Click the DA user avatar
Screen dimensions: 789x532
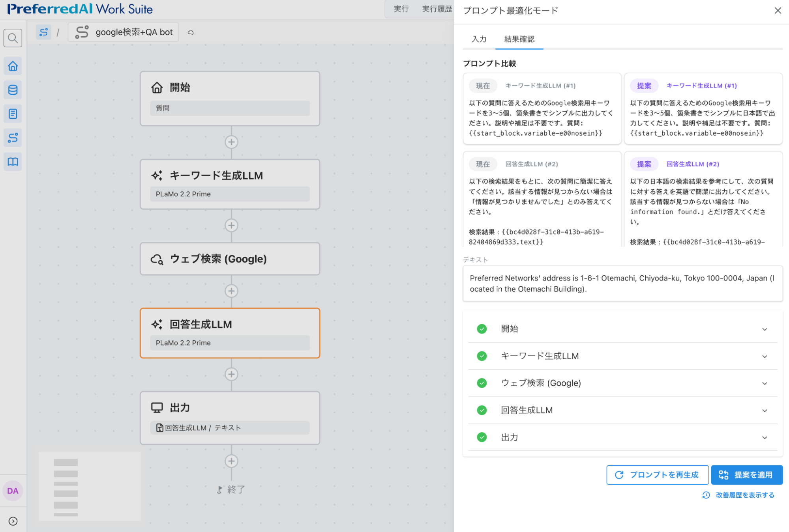click(13, 491)
